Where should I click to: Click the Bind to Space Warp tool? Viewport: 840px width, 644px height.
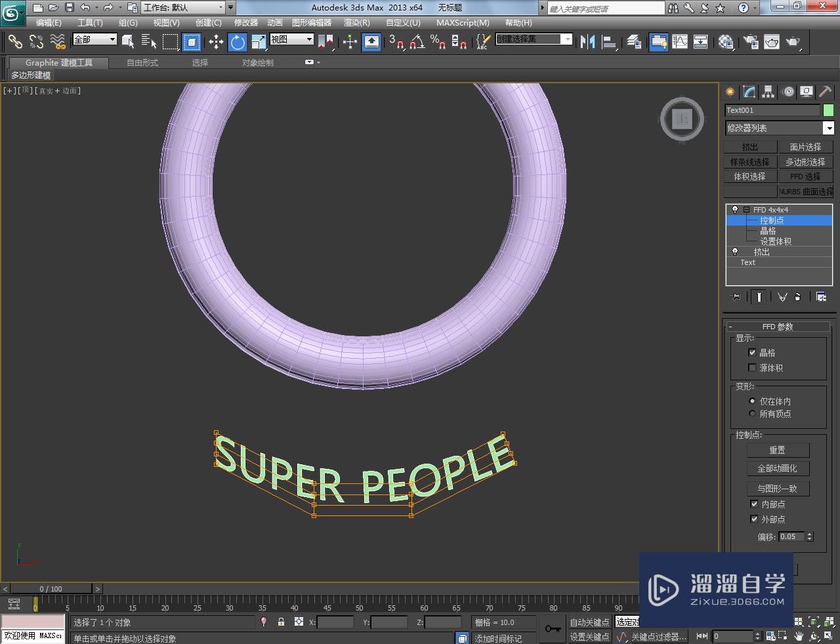58,42
